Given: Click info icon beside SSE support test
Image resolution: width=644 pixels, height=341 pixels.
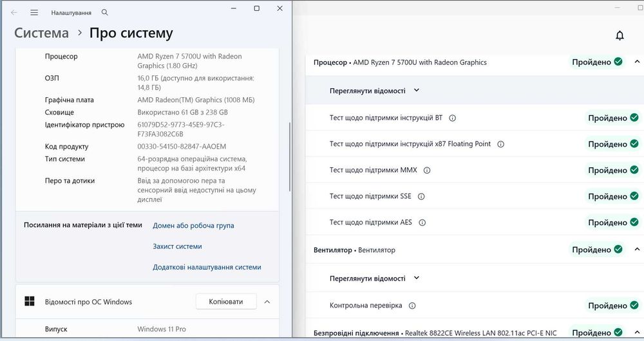Looking at the screenshot, I should coord(421,196).
